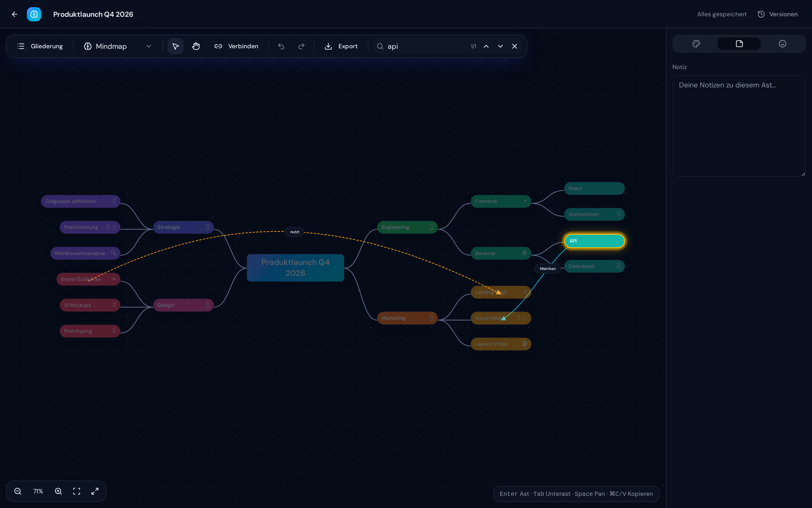Click the Produktlaunch Q4 2026 title
This screenshot has height=508, width=812.
[93, 14]
